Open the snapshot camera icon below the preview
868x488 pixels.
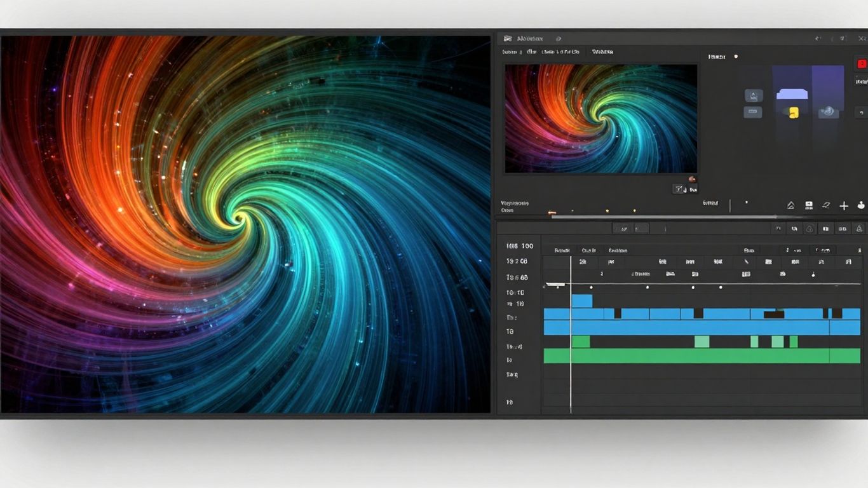[x=679, y=189]
